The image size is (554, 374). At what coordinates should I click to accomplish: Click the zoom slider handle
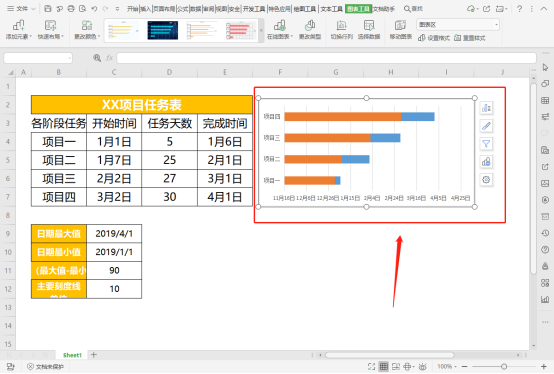tap(504, 367)
